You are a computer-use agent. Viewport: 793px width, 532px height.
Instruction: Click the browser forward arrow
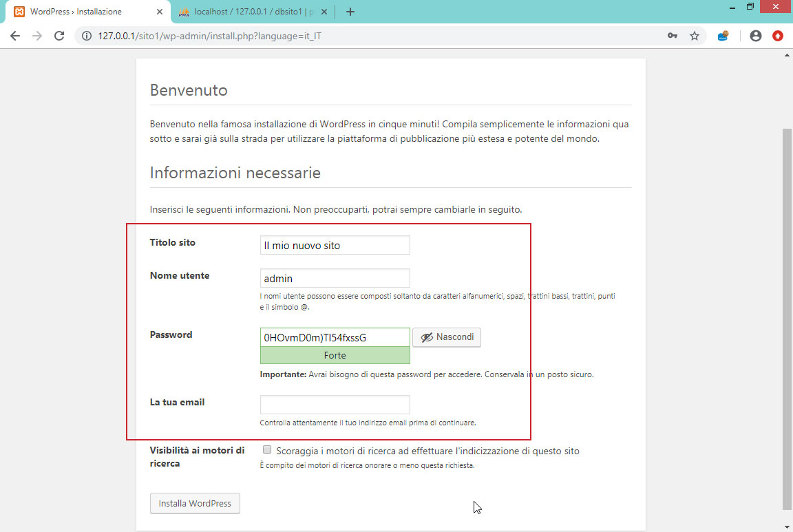tap(37, 36)
